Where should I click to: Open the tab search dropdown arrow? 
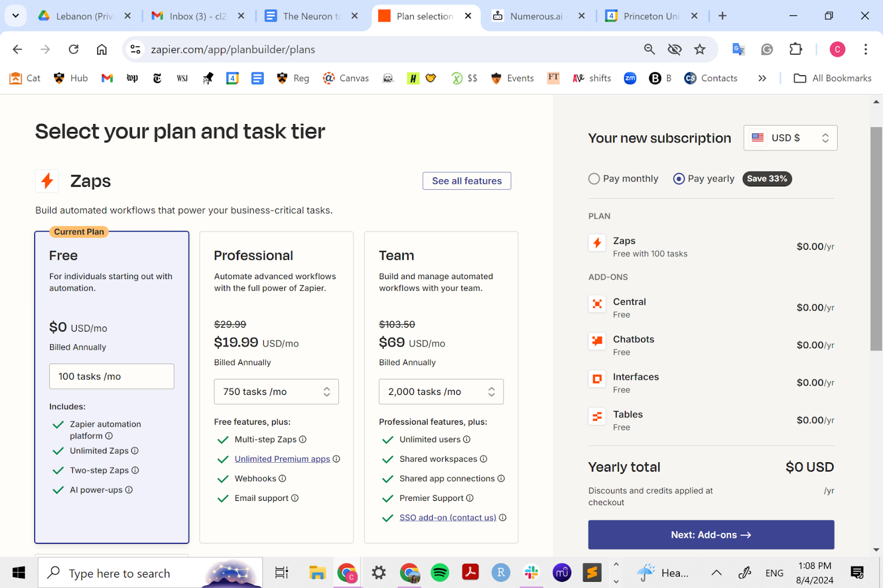point(15,16)
